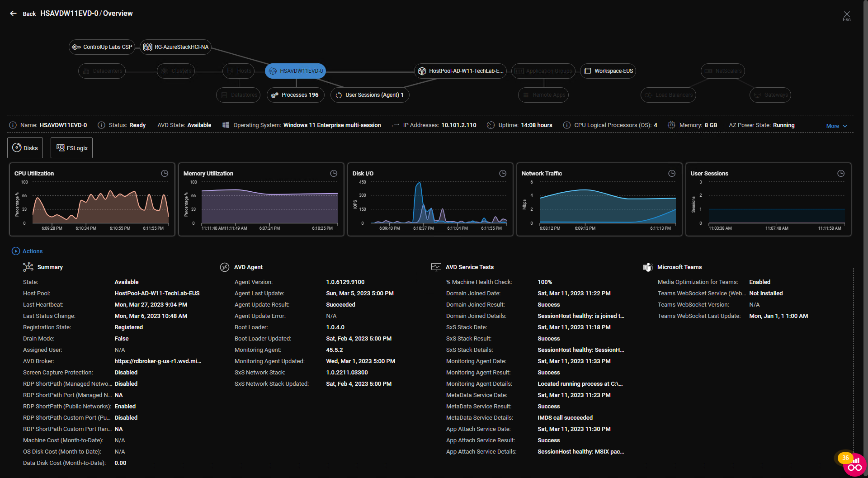Click the Uptime clock icon

tap(491, 125)
